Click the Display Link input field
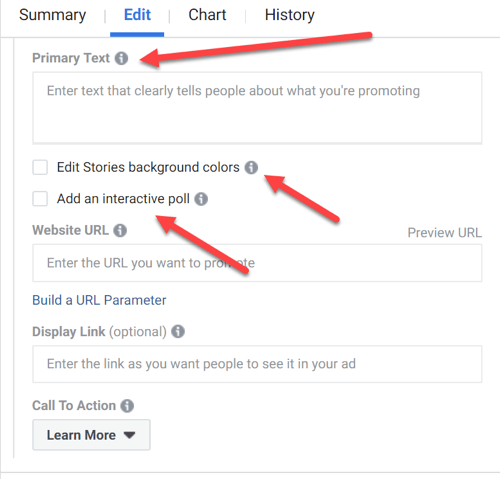 (257, 364)
